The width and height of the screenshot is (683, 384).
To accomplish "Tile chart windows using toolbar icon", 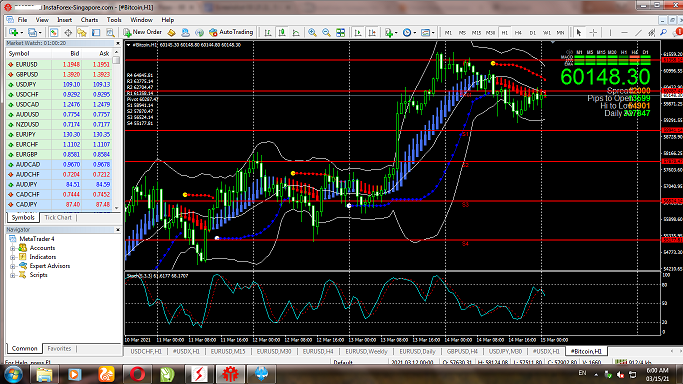I will 341,33.
